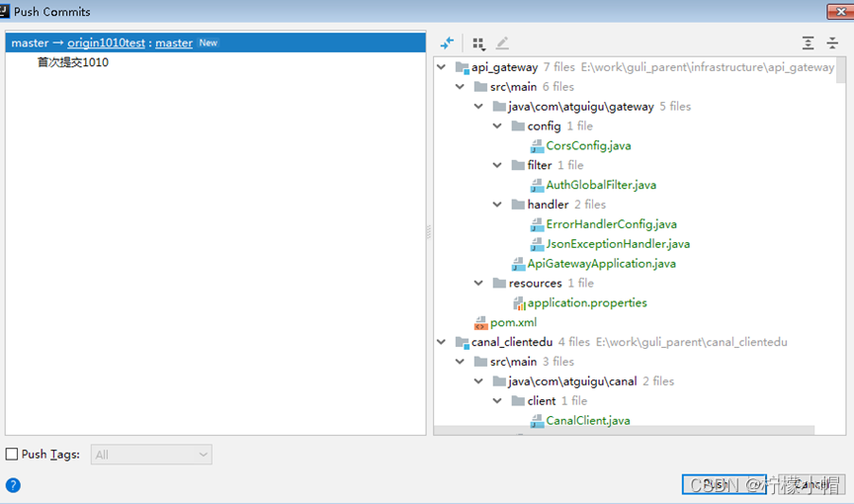
Task: Click the origin1010test remote link
Action: pos(106,43)
